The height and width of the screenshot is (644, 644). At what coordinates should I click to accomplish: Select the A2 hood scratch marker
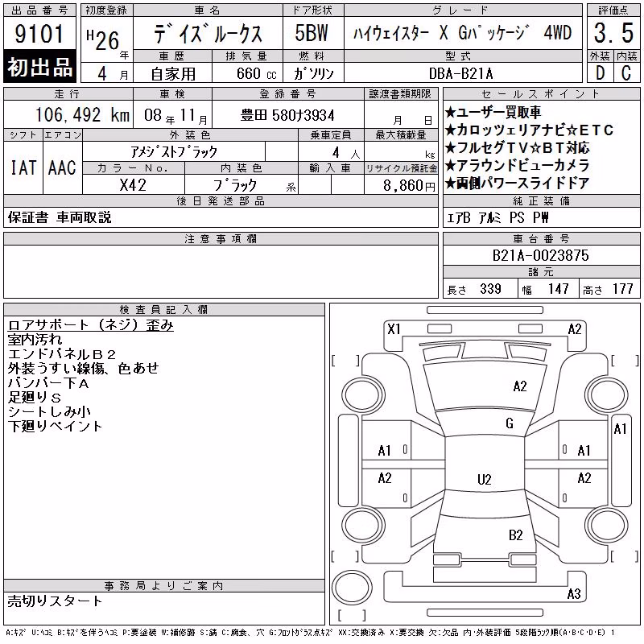519,386
